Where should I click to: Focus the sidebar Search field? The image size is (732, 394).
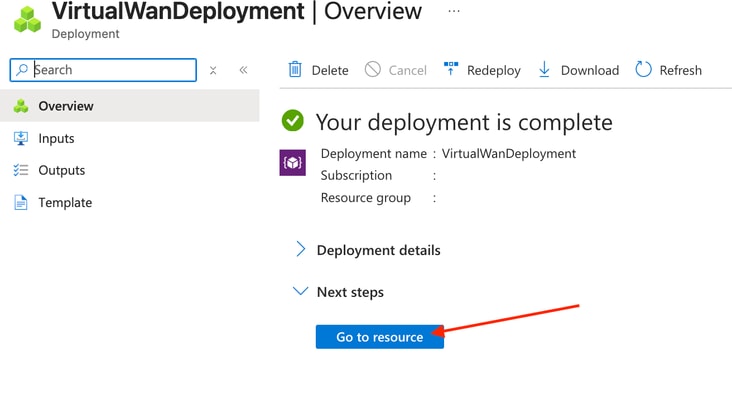click(103, 70)
